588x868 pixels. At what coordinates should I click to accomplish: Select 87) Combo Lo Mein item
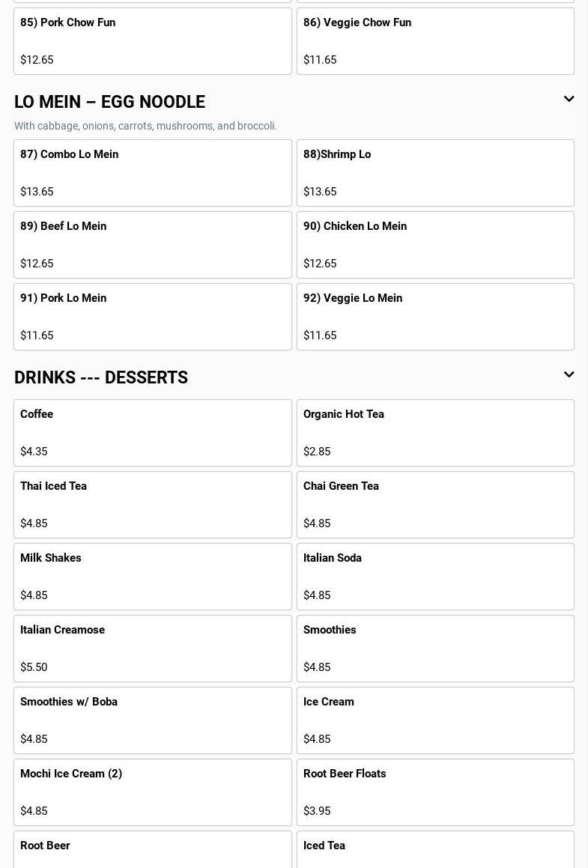tap(152, 173)
